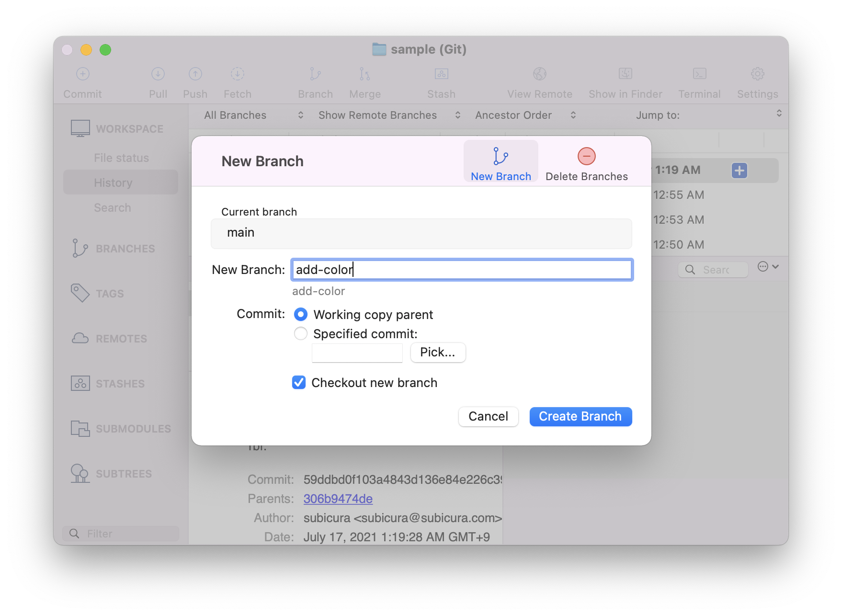The height and width of the screenshot is (616, 842).
Task: Open the Ancestor Order dropdown
Action: [525, 115]
